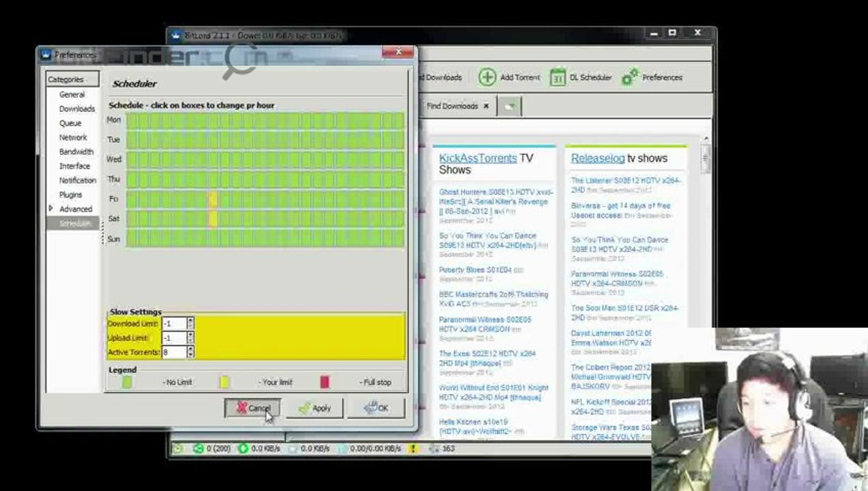Select Scheduler category in Preferences

pos(74,224)
